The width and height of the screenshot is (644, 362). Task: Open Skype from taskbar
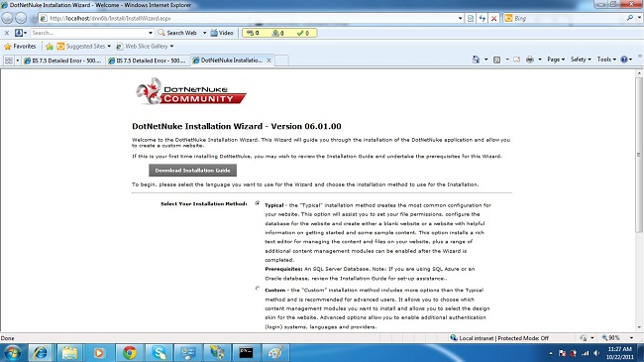point(159,353)
